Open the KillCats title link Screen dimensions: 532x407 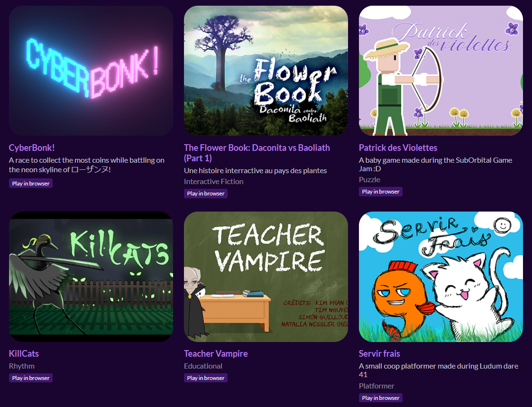point(24,354)
